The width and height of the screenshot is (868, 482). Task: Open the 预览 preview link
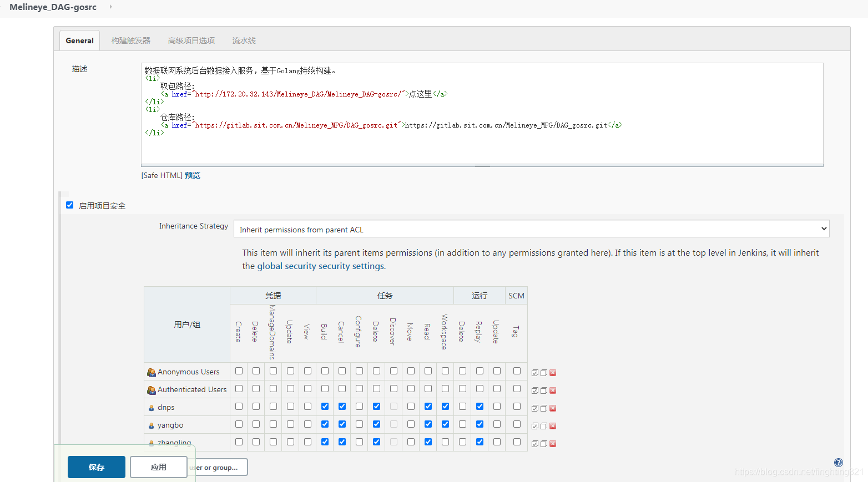pyautogui.click(x=193, y=175)
